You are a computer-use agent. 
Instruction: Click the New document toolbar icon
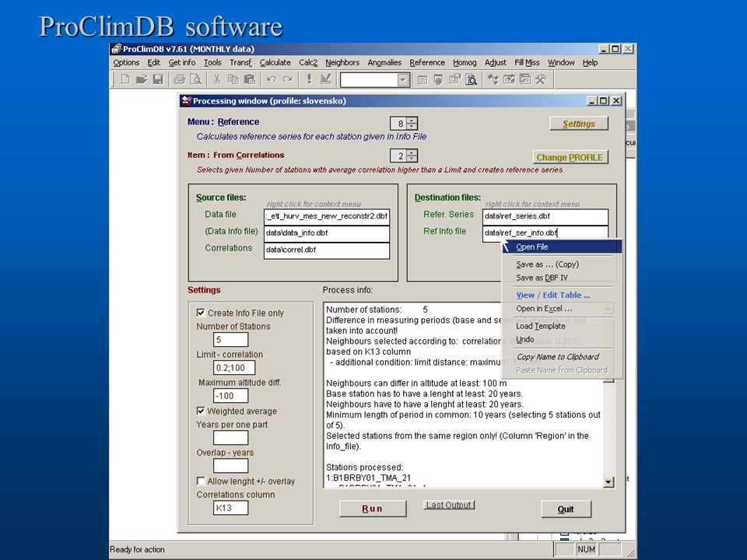point(125,79)
